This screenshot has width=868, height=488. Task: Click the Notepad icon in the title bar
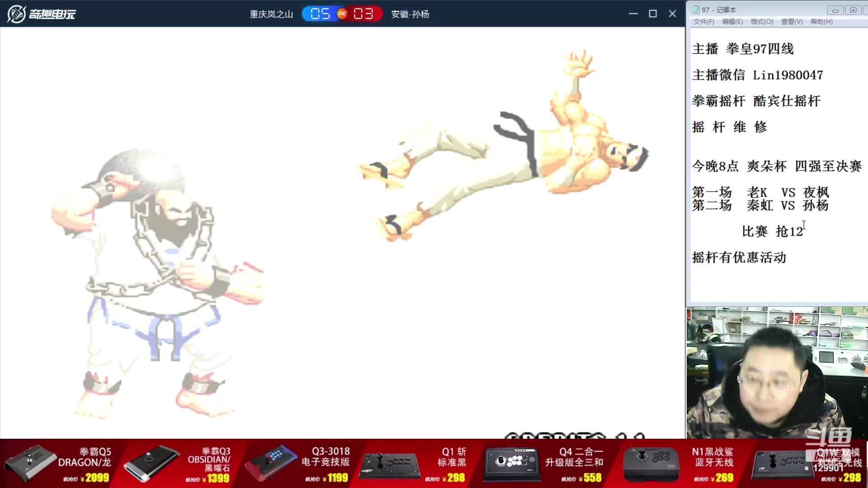click(x=696, y=9)
